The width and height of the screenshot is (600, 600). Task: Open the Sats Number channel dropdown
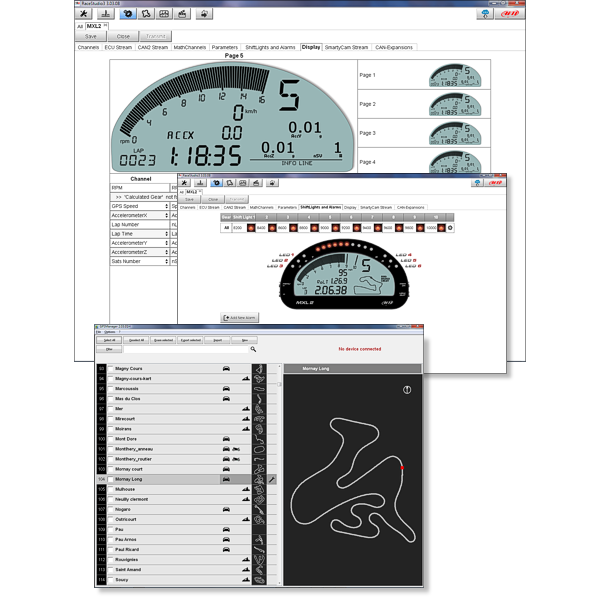[164, 261]
